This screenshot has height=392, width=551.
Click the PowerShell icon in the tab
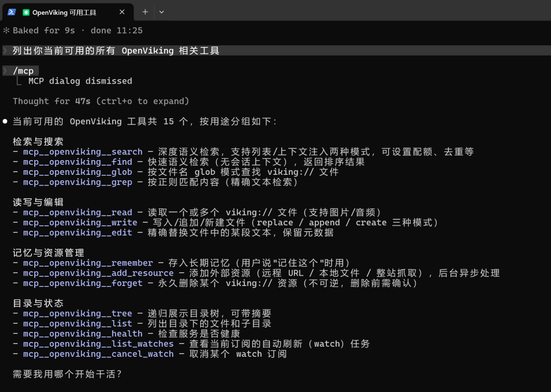click(x=12, y=12)
